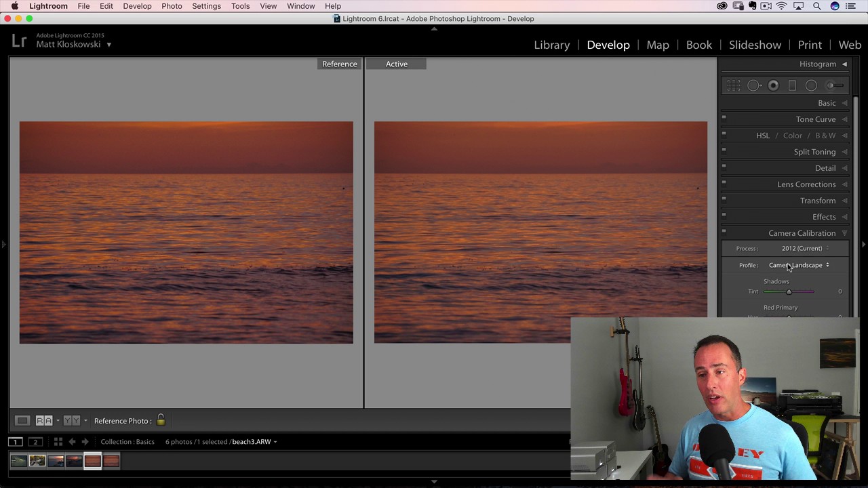This screenshot has height=488, width=868.
Task: Collapse the Camera Calibration panel
Action: [844, 233]
